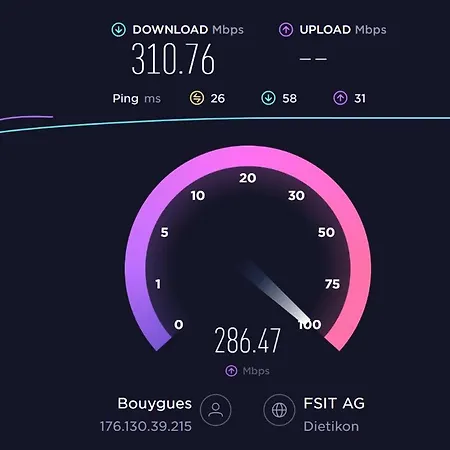Image resolution: width=450 pixels, height=450 pixels.
Task: Click the 286.47 current speed readout
Action: click(247, 340)
